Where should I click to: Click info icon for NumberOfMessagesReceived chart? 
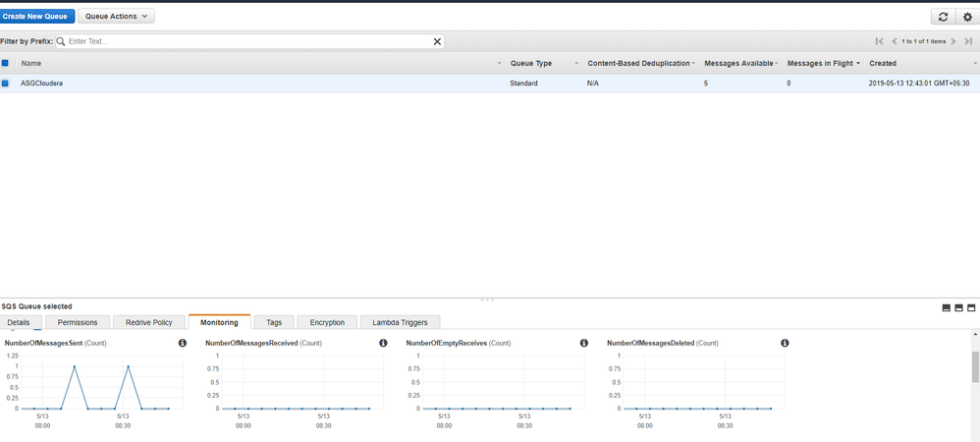tap(383, 344)
